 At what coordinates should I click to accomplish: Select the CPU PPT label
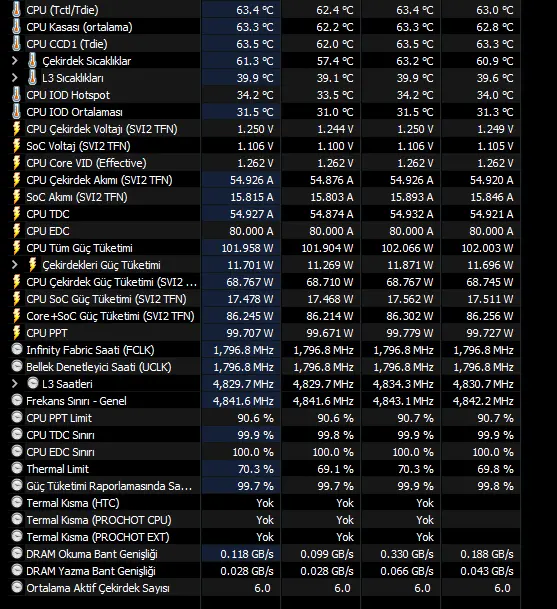click(x=47, y=333)
